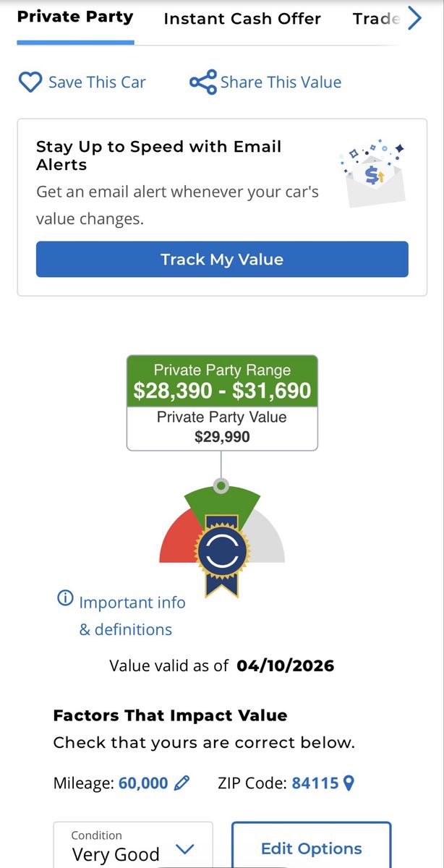Screen dimensions: 444x868
Task: Click the pencil icon to edit mileage
Action: tap(182, 783)
